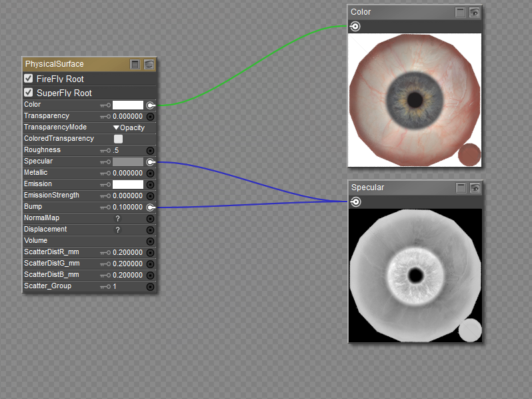Screen dimensions: 532x399
Task: Collapse the PhysicalSurface node parameter list
Action: (135, 64)
